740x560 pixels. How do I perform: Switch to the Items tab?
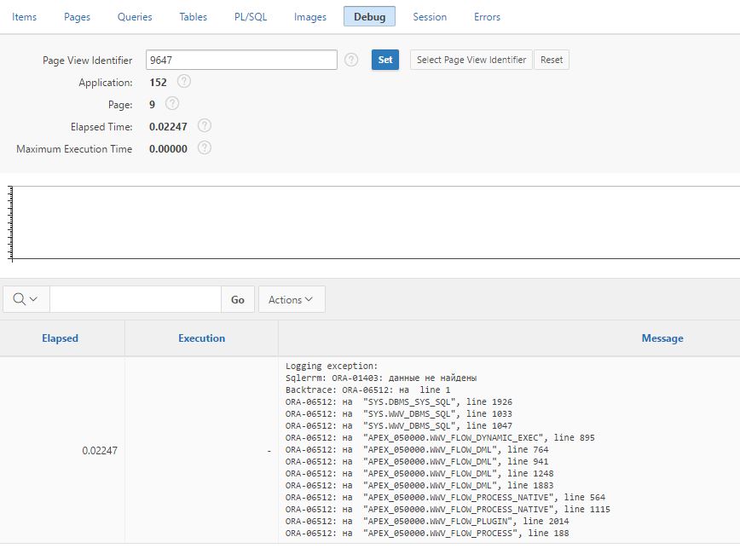tap(24, 17)
